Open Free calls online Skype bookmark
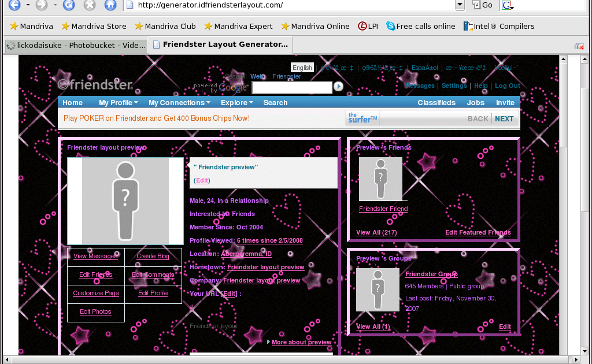Image resolution: width=592 pixels, height=364 pixels. point(421,26)
